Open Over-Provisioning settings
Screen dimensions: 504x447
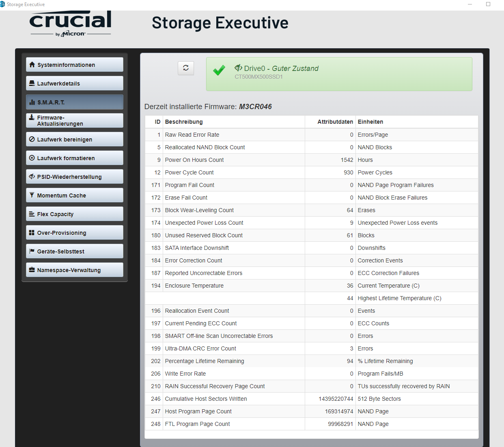(75, 232)
